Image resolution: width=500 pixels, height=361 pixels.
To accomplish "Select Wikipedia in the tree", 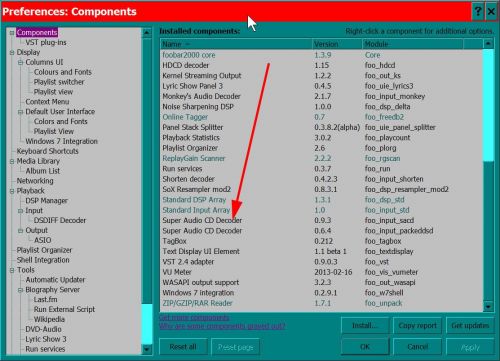I will click(x=49, y=319).
